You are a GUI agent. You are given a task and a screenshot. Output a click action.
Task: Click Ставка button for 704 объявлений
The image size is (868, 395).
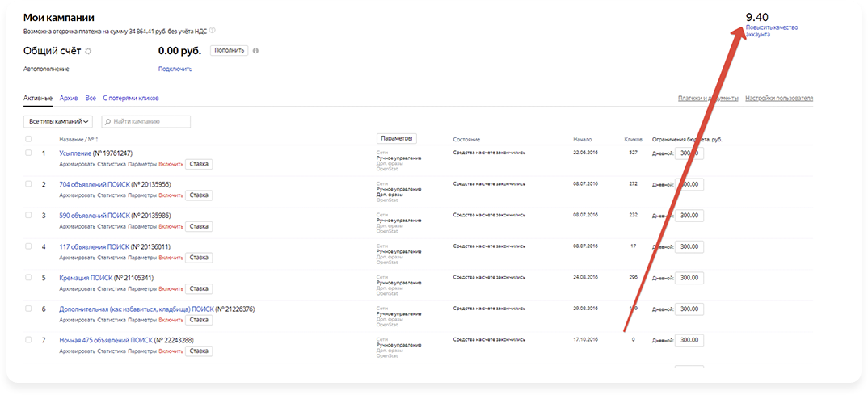click(199, 195)
